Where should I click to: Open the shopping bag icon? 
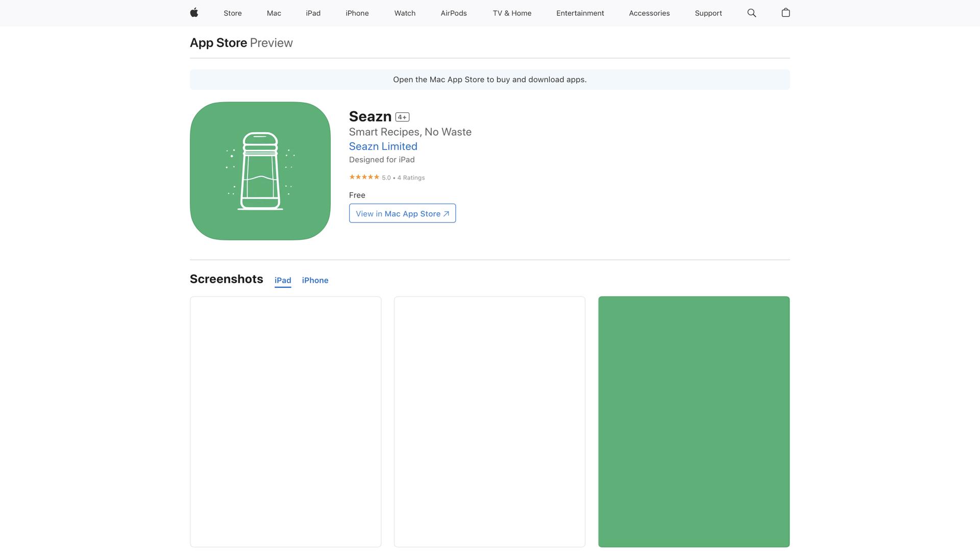[x=786, y=13]
